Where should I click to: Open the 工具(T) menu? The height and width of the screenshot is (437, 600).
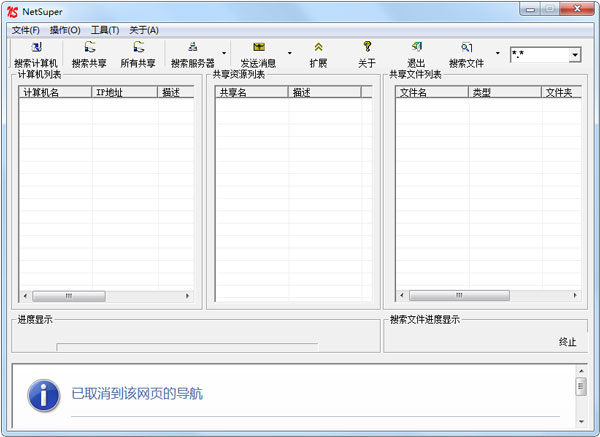(x=105, y=30)
